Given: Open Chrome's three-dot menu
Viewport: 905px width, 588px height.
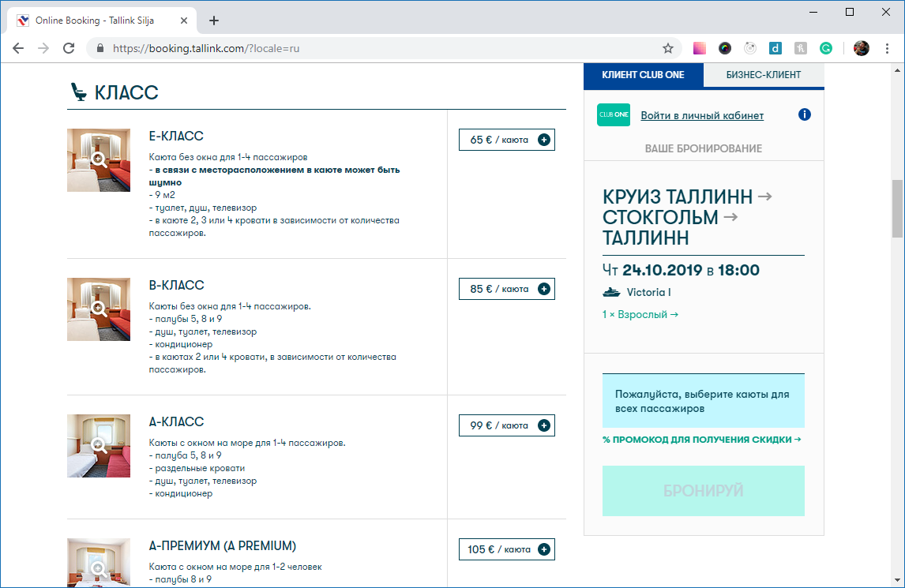Looking at the screenshot, I should [x=887, y=48].
